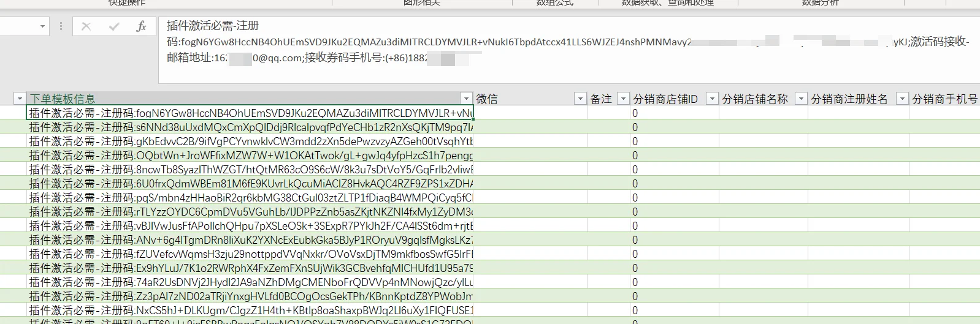Viewport: 980px width, 324px height.
Task: Select the 微信 cell in the gKbEdvvC2B row
Action: coord(530,141)
